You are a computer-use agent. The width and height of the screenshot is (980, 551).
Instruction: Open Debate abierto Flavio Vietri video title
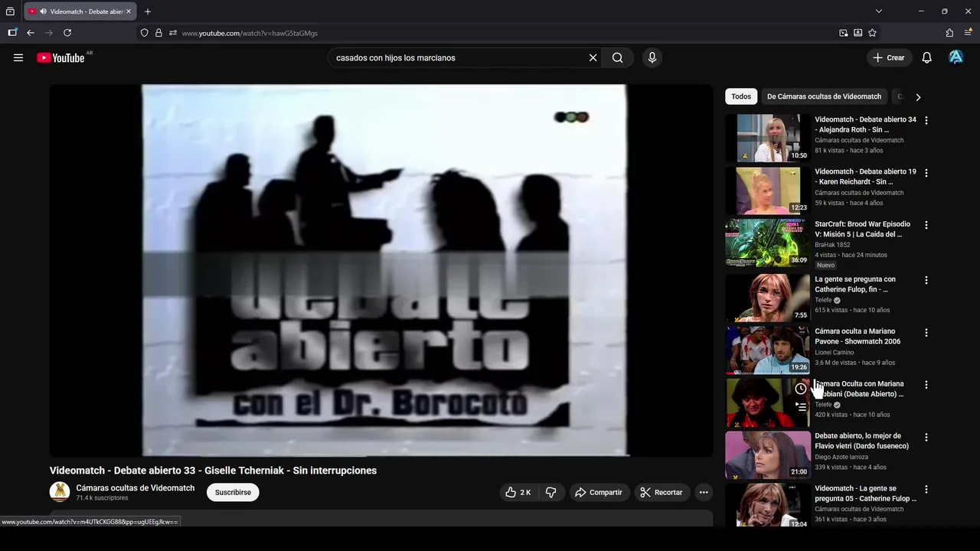(x=862, y=441)
